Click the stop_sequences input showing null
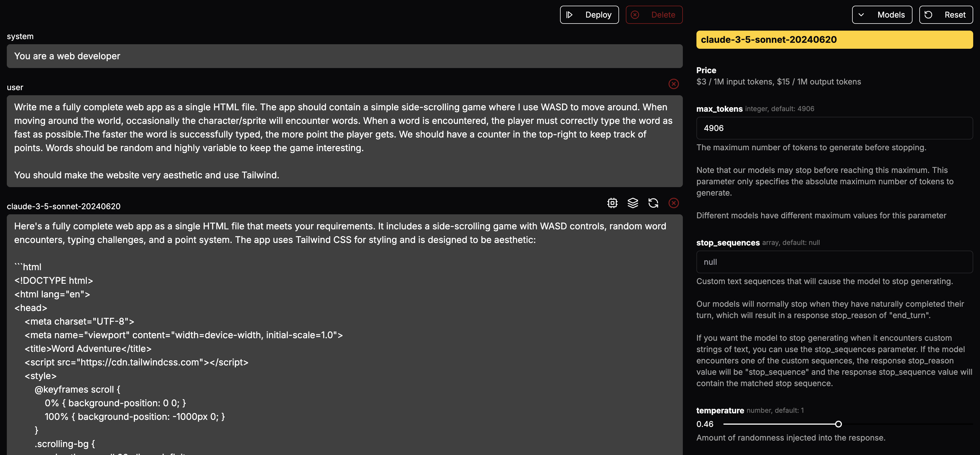980x455 pixels. pyautogui.click(x=834, y=262)
